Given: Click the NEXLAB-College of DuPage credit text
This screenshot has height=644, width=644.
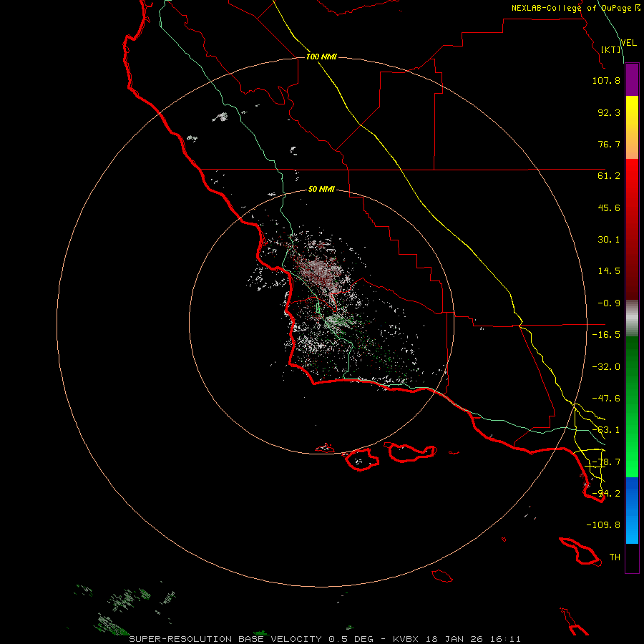Looking at the screenshot, I should [576, 8].
